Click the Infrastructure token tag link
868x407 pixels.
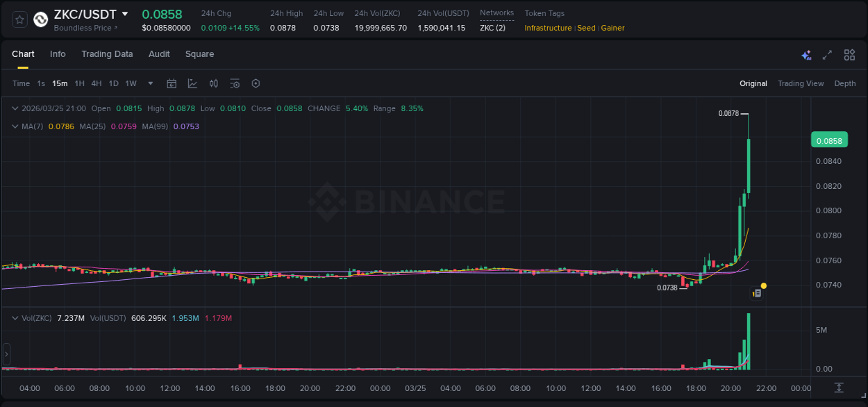[x=549, y=28]
